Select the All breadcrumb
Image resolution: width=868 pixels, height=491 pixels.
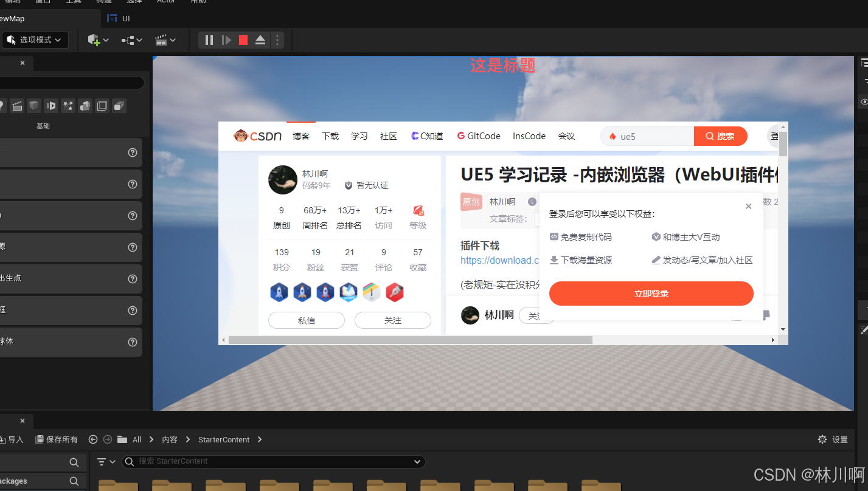(x=137, y=439)
